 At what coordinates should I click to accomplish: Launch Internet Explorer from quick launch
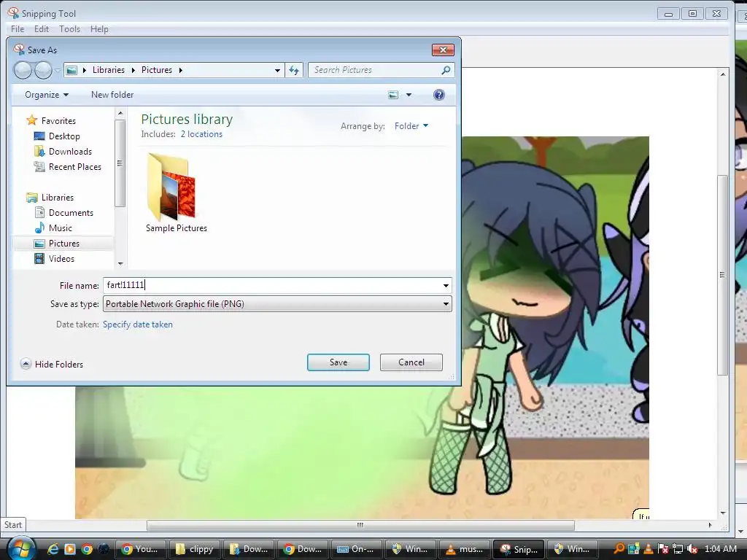[53, 549]
